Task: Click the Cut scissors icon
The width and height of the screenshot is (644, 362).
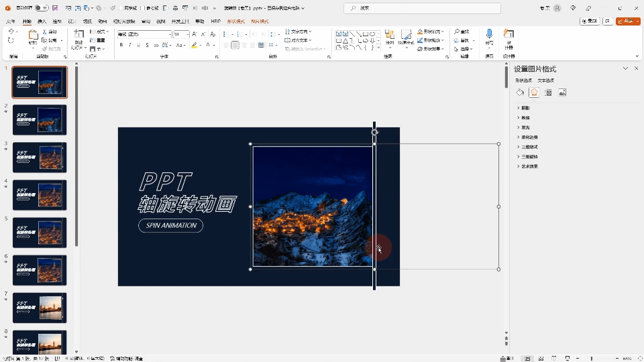Action: click(44, 32)
